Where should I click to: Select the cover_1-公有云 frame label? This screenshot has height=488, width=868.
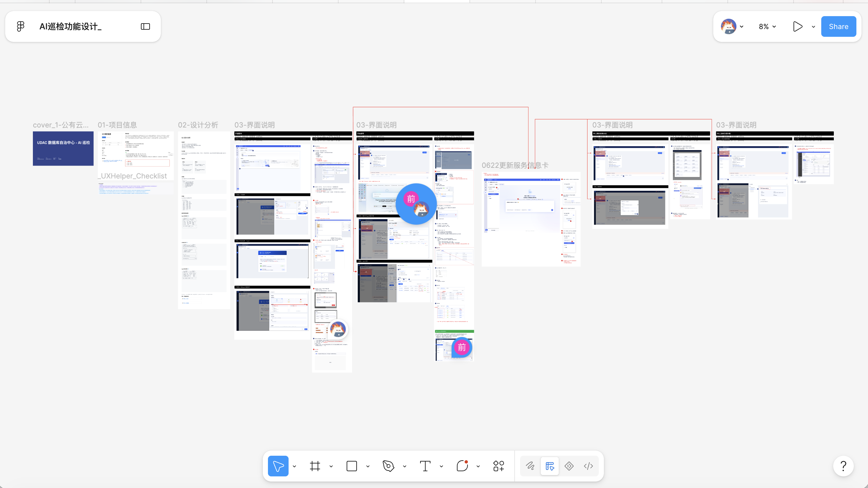tap(61, 125)
